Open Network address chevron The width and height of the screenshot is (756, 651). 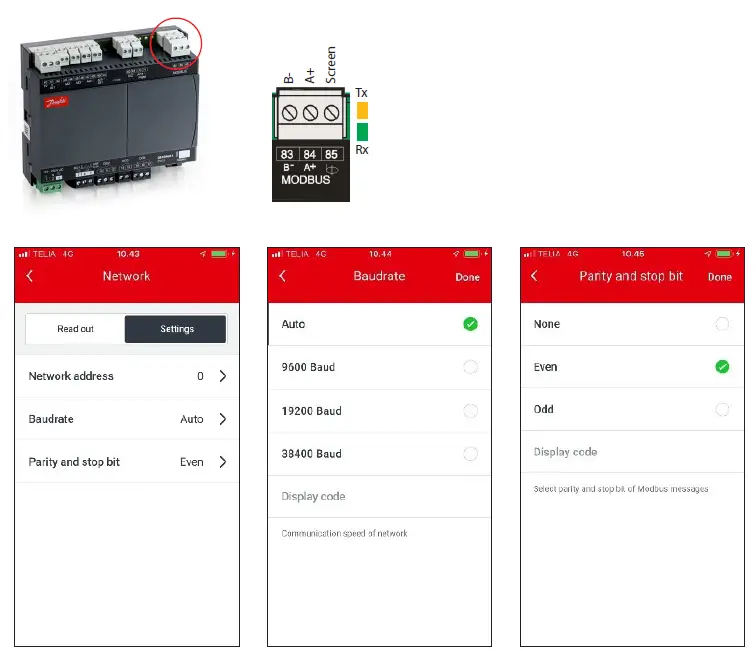point(223,376)
